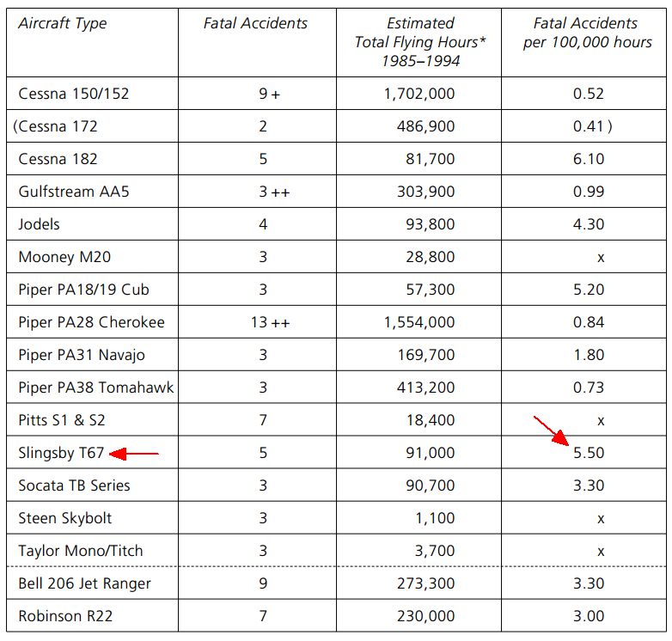Select the Mooney M20 row label
Screen dimensions: 672x641
coord(64,257)
